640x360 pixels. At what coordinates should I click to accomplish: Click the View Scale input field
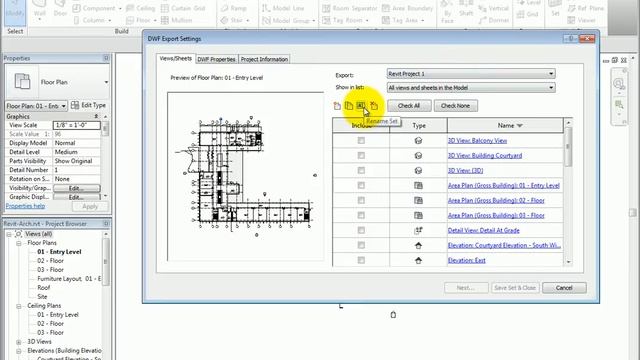coord(76,125)
